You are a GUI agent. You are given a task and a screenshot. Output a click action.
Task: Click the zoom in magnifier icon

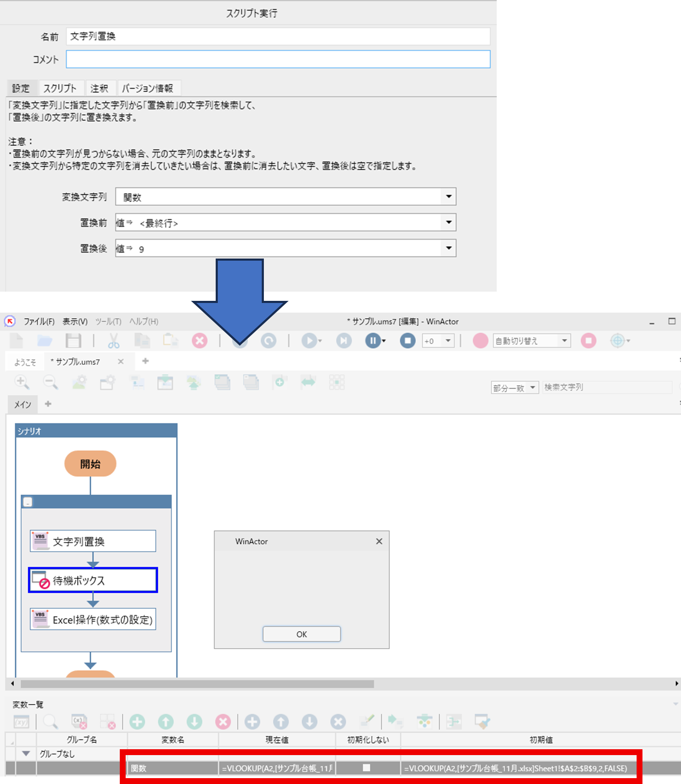22,382
